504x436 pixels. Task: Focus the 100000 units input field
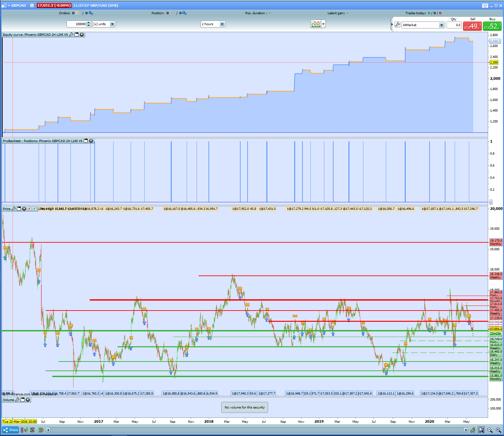(x=77, y=24)
